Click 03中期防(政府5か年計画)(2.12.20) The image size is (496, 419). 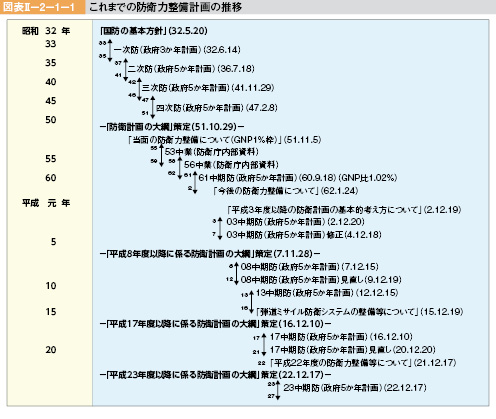coord(295,222)
